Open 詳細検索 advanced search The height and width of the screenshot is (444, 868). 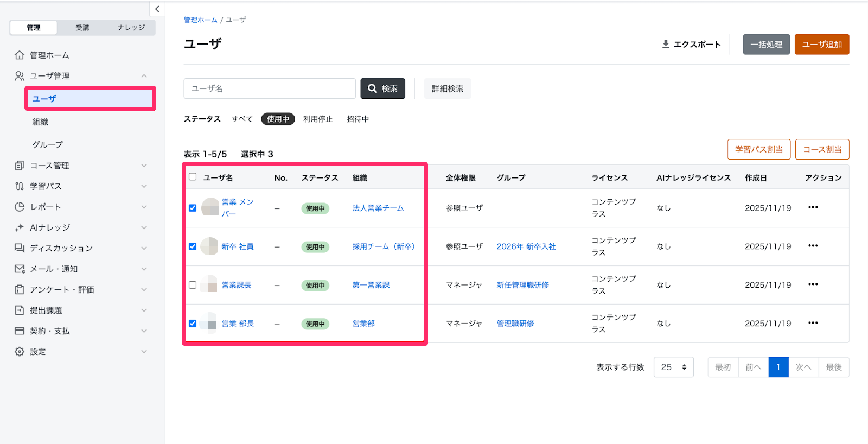(448, 88)
